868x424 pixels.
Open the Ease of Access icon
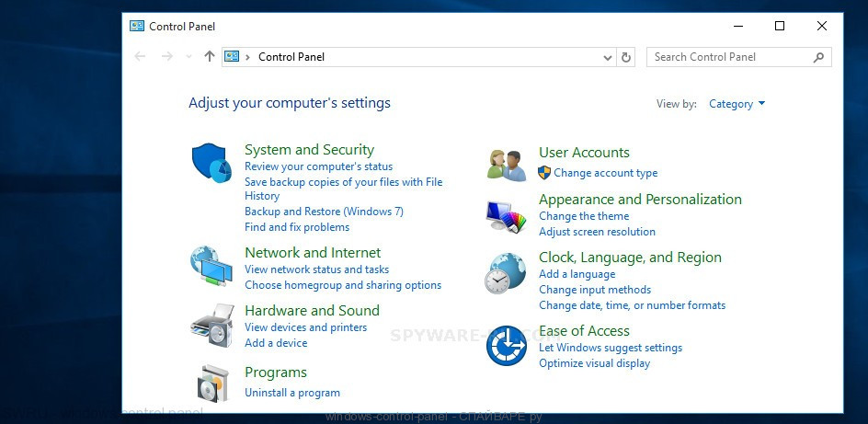[x=506, y=346]
